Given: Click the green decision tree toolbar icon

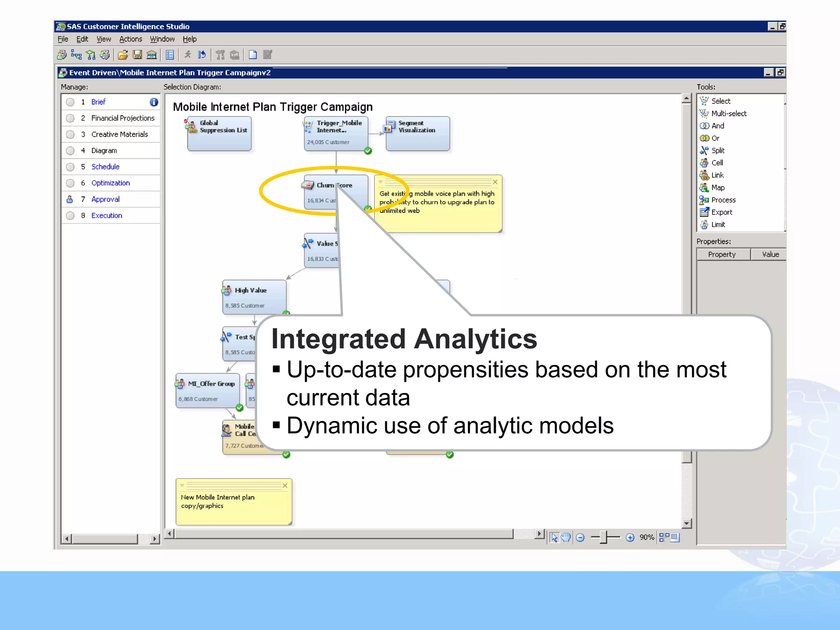Looking at the screenshot, I should pos(91,55).
